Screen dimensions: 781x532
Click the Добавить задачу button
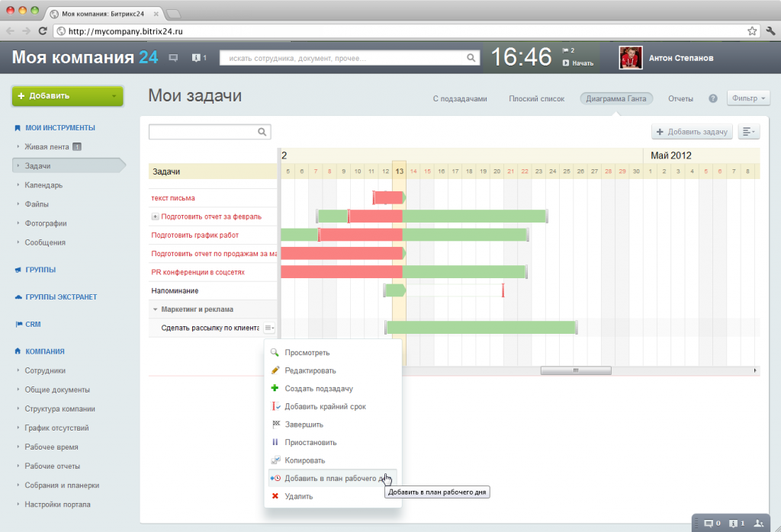(x=692, y=132)
